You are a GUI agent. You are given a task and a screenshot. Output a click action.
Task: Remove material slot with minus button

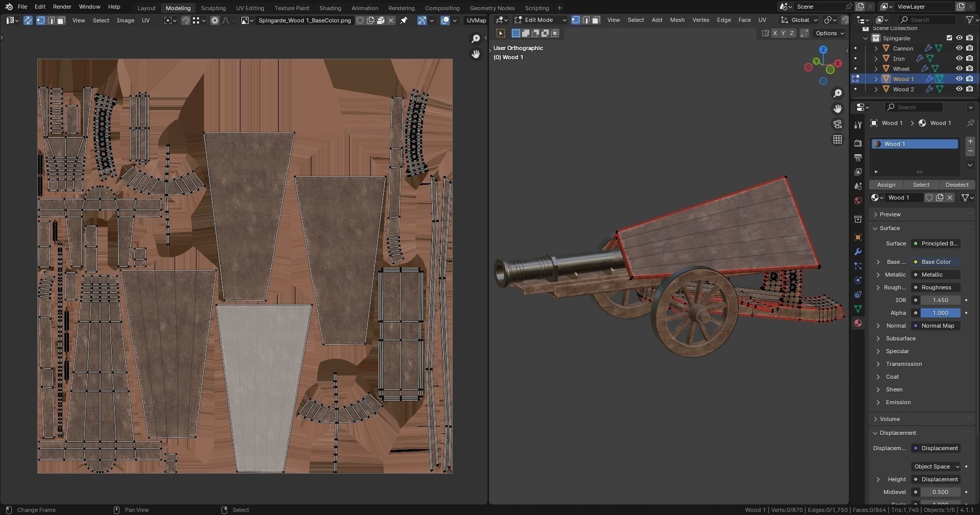970,152
